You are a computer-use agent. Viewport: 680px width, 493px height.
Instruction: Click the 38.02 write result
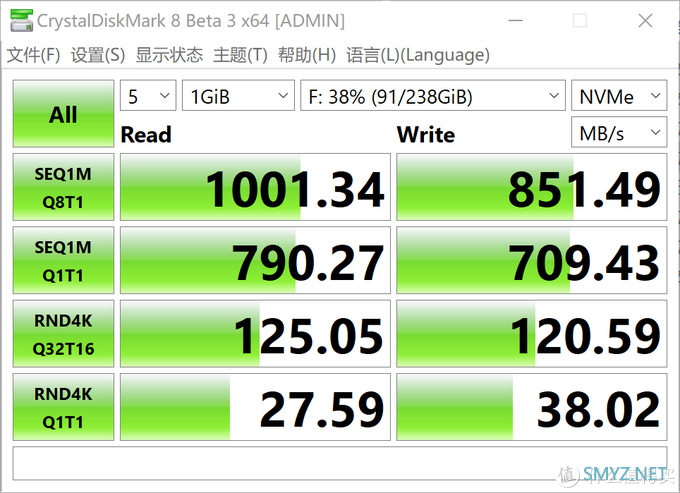532,407
